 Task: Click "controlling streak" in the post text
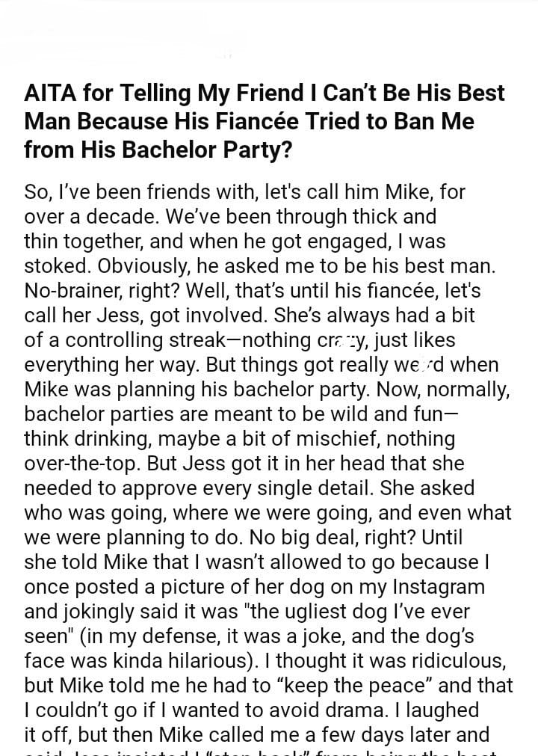(152, 340)
